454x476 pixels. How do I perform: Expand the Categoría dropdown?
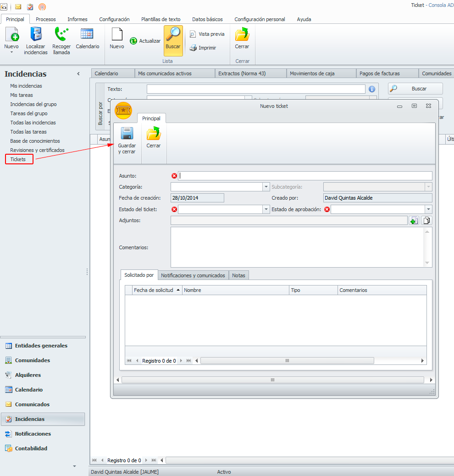click(x=266, y=187)
